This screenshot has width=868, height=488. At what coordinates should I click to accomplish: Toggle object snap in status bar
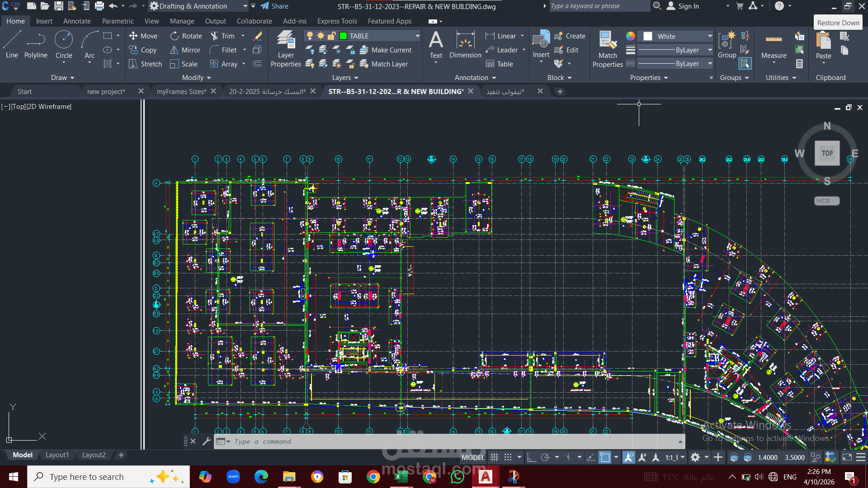click(x=605, y=457)
